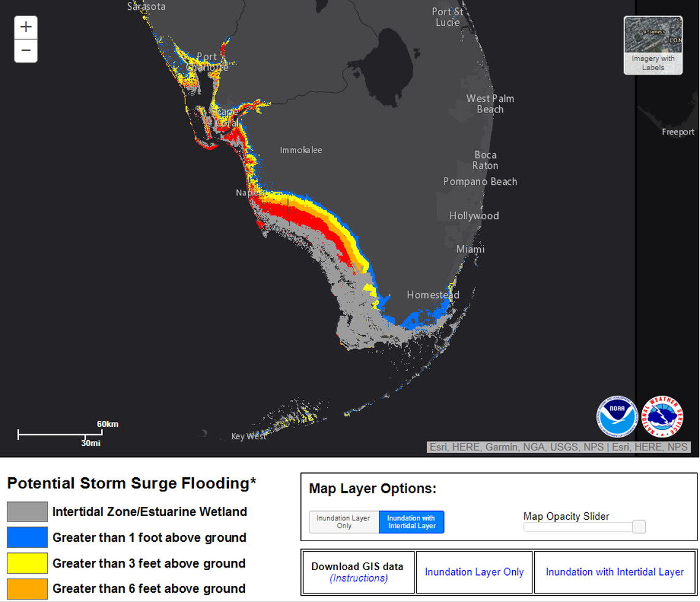Screen dimensions: 700x602
Task: Click the Key West map label
Action: [249, 436]
